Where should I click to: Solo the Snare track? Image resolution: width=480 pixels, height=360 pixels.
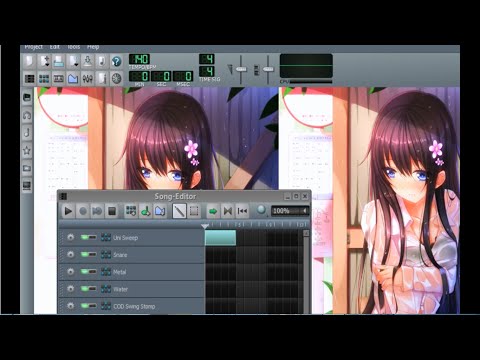tap(93, 254)
